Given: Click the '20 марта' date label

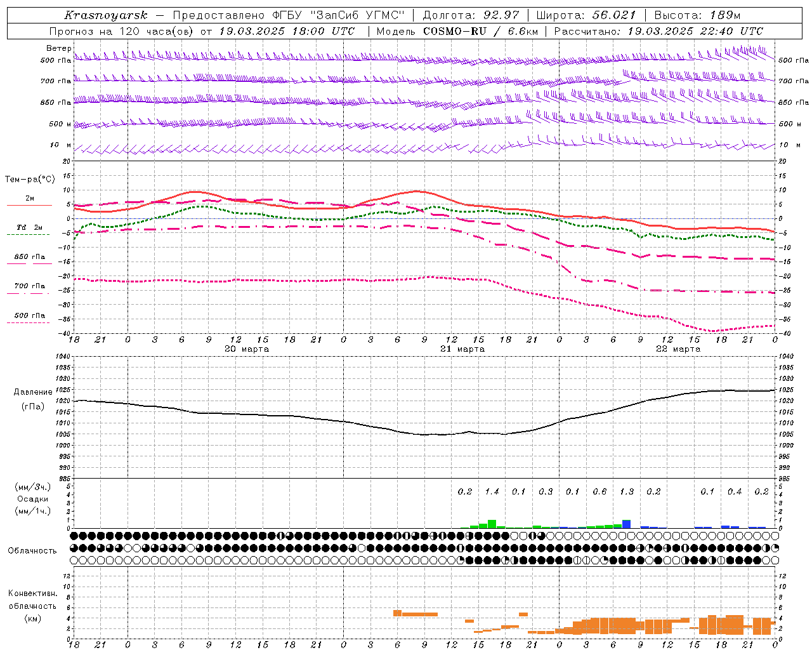Looking at the screenshot, I should tap(247, 349).
